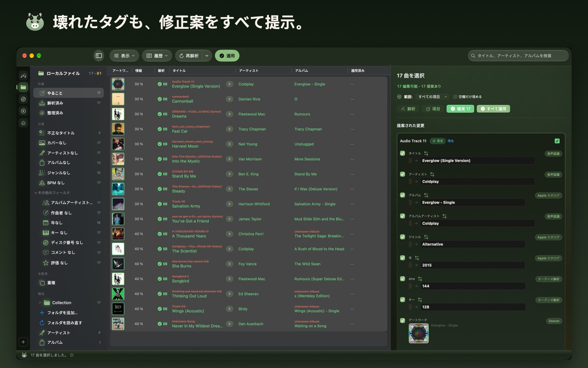
Task: Switch to the 解析 tab in right panel
Action: pos(408,109)
